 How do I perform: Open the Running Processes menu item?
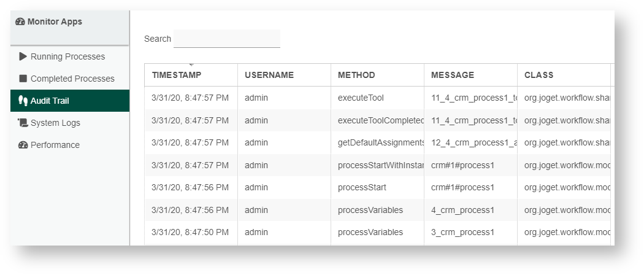click(67, 56)
